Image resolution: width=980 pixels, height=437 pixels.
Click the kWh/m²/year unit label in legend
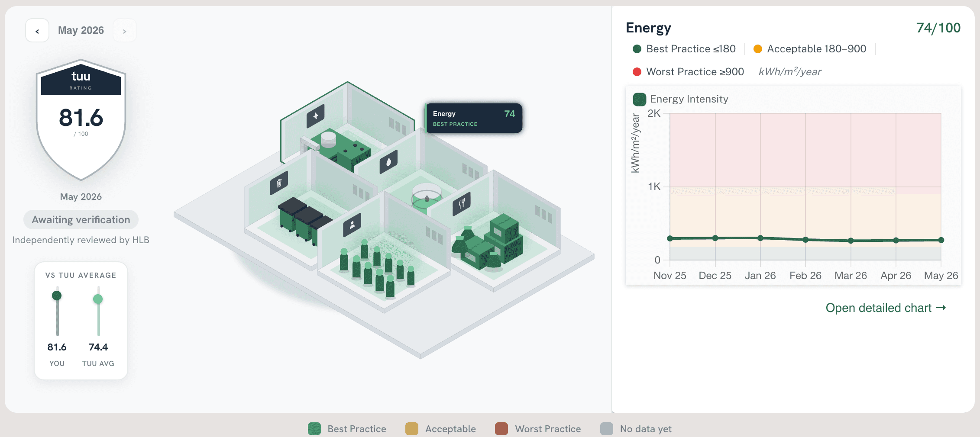click(790, 72)
